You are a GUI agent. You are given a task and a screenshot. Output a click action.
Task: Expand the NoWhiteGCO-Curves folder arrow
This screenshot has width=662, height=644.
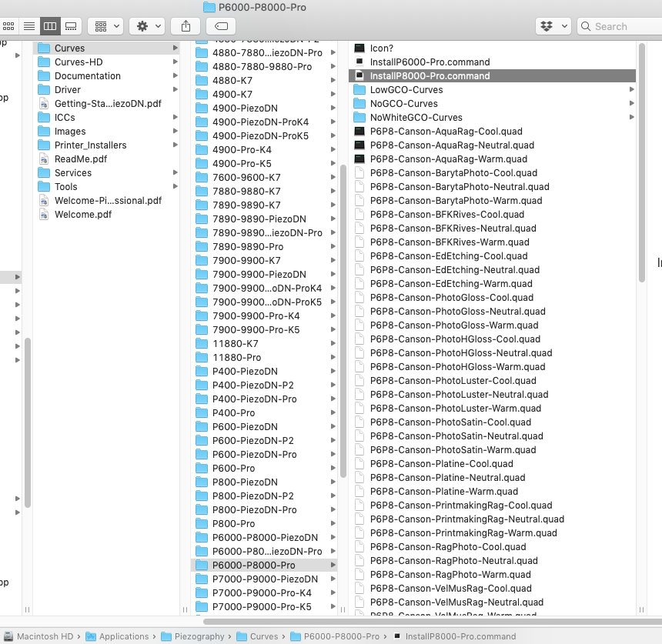[x=631, y=118]
